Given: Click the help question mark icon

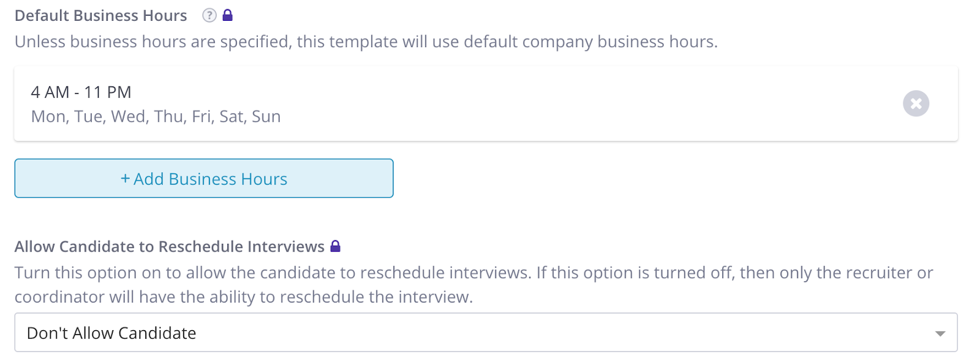Looking at the screenshot, I should [209, 15].
